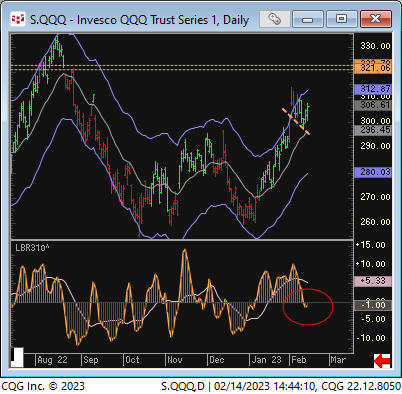The height and width of the screenshot is (394, 402).
Task: Select the 280.03 lower band value
Action: click(x=372, y=172)
